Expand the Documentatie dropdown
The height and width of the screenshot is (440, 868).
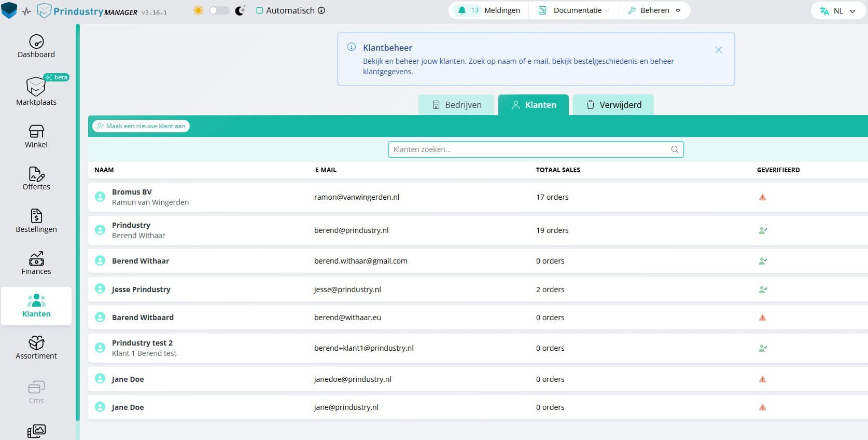573,10
